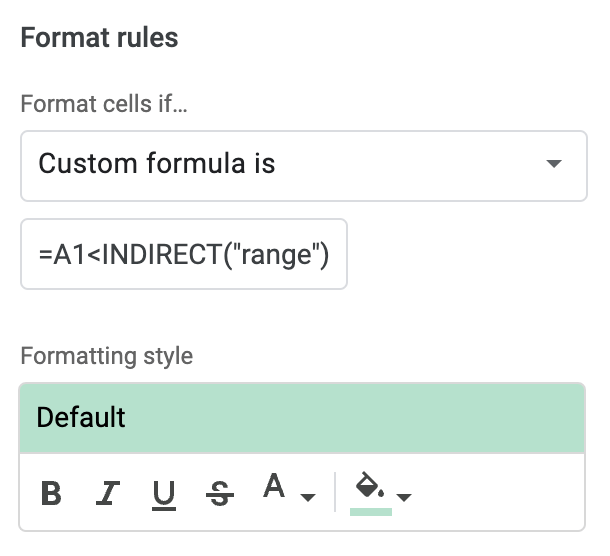Toggle underline formatting style
Viewport: 610px width, 556px height.
pyautogui.click(x=164, y=494)
